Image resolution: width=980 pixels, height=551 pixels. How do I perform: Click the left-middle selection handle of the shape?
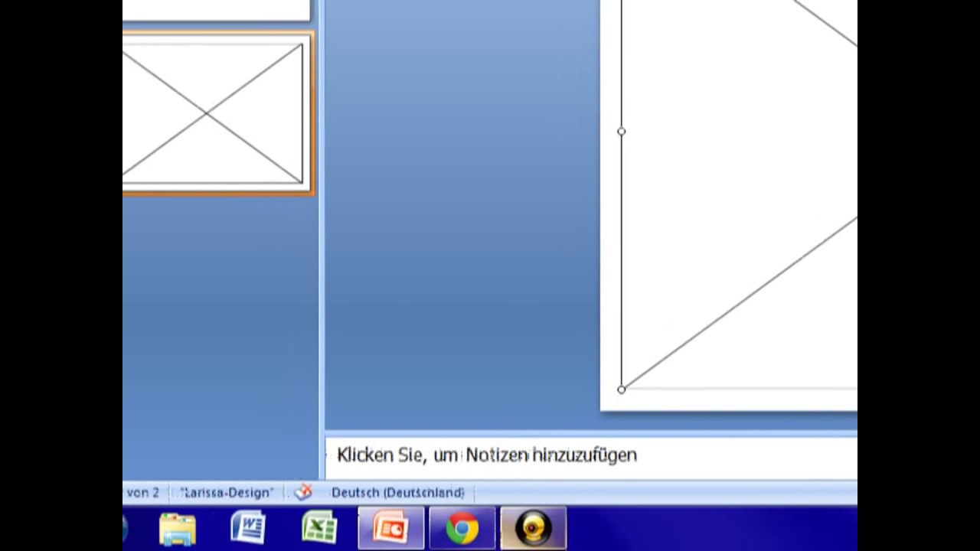click(x=621, y=132)
